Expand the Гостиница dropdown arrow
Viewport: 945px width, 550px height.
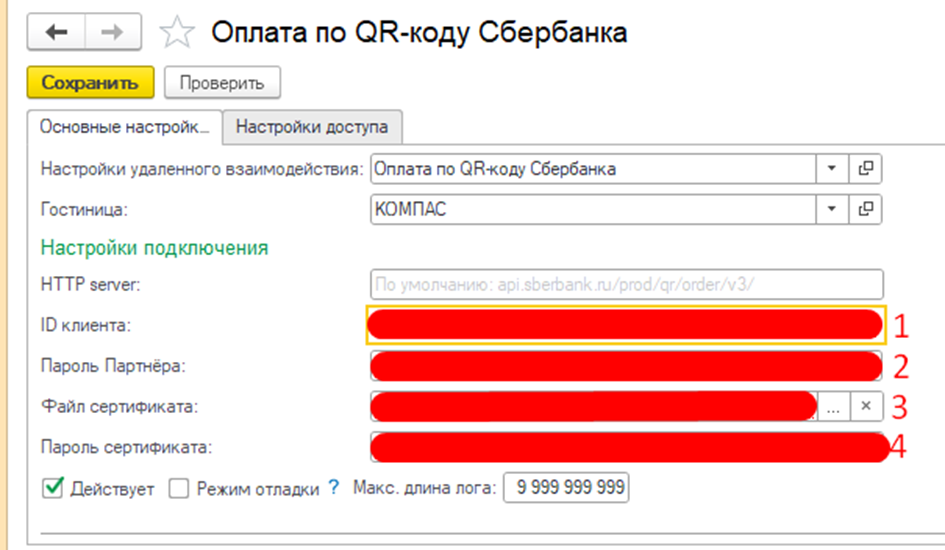832,209
